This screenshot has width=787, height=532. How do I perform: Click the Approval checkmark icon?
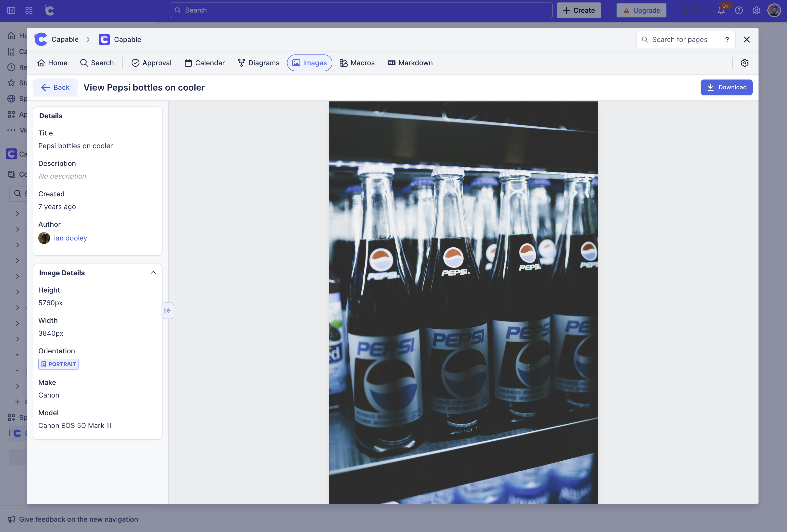[x=136, y=63]
